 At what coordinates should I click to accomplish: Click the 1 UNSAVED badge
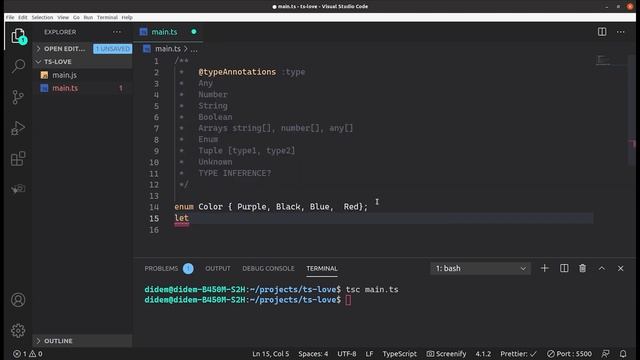[112, 49]
